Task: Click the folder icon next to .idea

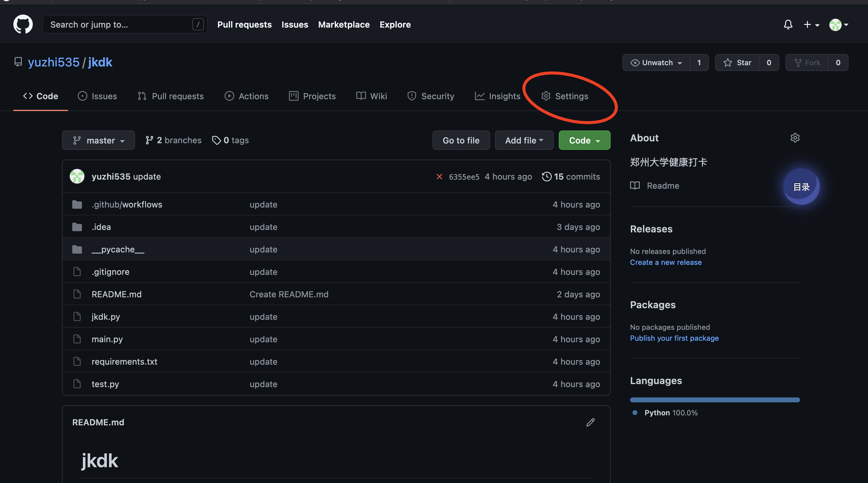Action: [77, 227]
